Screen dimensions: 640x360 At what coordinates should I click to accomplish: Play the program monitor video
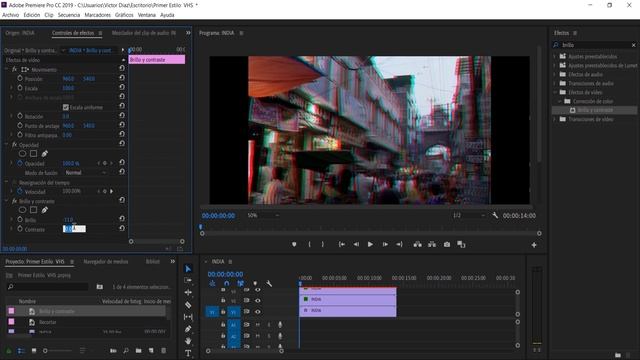tap(370, 244)
